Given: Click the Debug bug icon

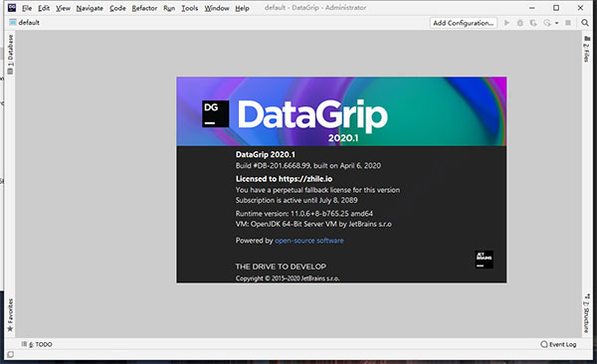Looking at the screenshot, I should coord(519,23).
